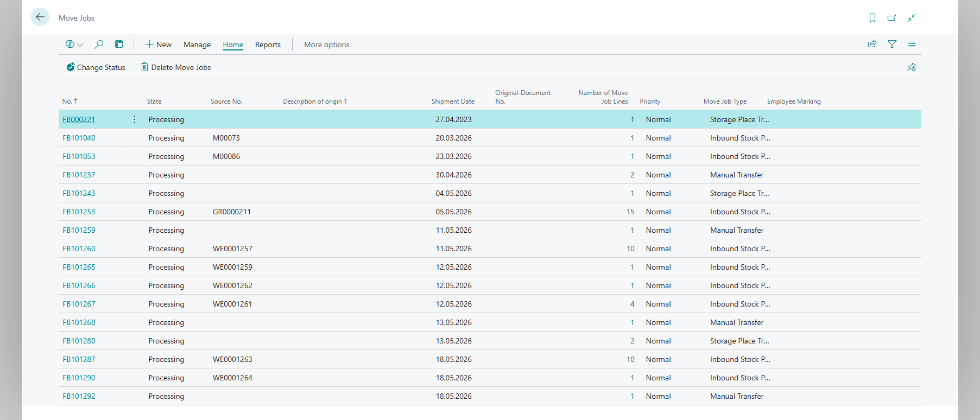This screenshot has width=980, height=420.
Task: Open the view selector icon dropdown
Action: pos(74,44)
